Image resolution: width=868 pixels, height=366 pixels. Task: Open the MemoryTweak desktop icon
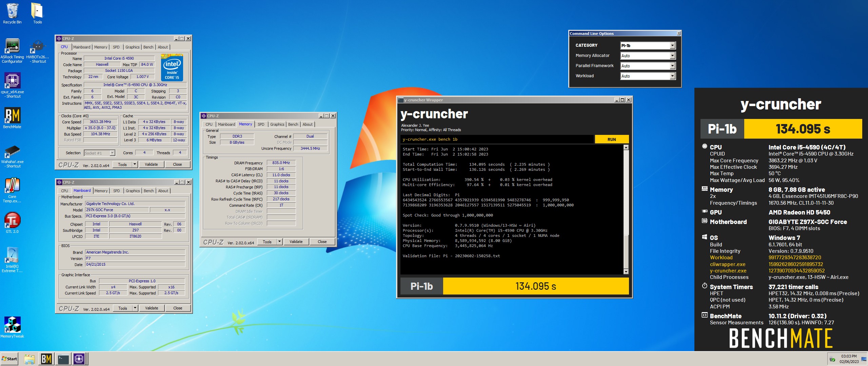[12, 327]
